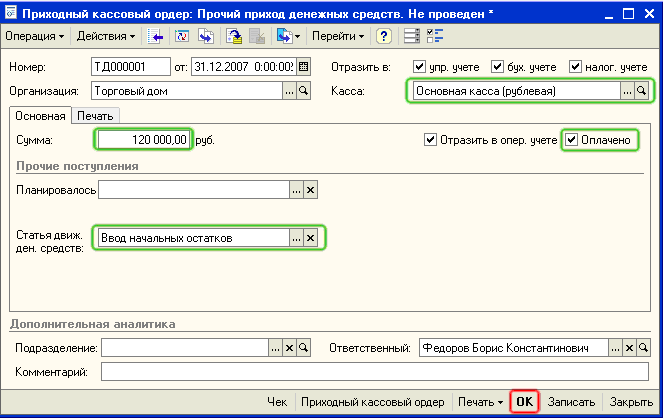Viewport: 663px width, 418px height.
Task: Open Ответственный record with magnifier
Action: 643,348
